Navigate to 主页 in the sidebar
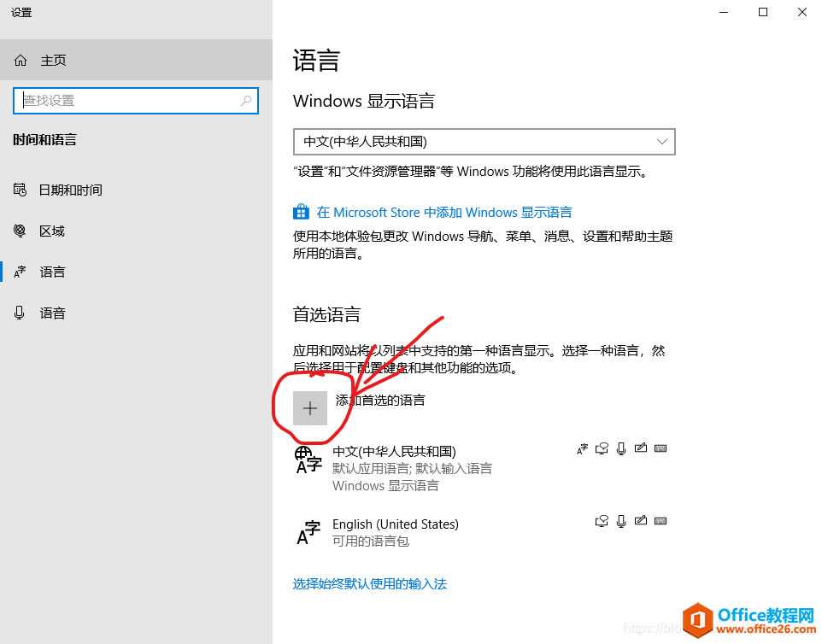 pos(53,60)
